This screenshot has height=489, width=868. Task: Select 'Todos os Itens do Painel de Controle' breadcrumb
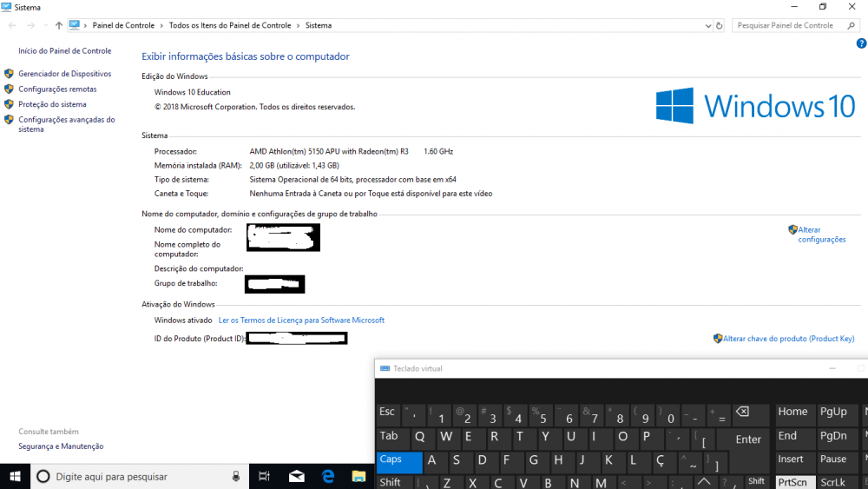tap(231, 26)
